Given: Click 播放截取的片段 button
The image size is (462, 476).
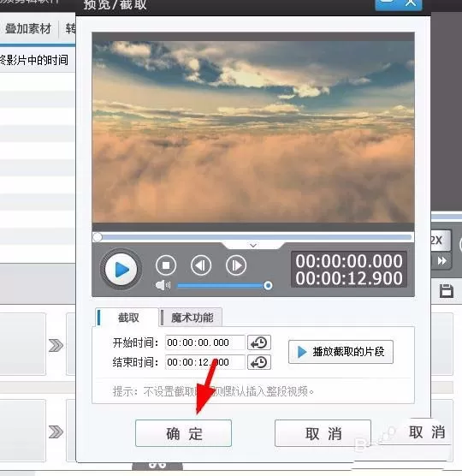Looking at the screenshot, I should [x=341, y=352].
